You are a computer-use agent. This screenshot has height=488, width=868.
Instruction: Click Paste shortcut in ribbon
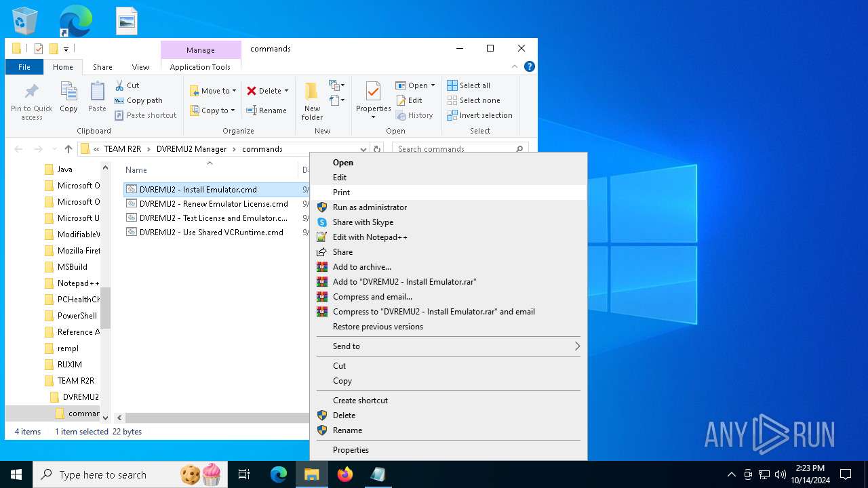tap(145, 115)
